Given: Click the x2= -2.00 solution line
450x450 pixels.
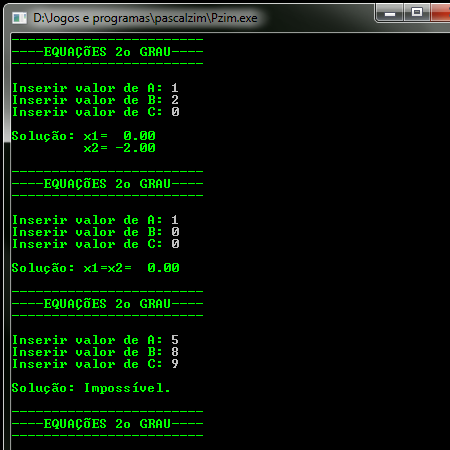Looking at the screenshot, I should [x=119, y=148].
